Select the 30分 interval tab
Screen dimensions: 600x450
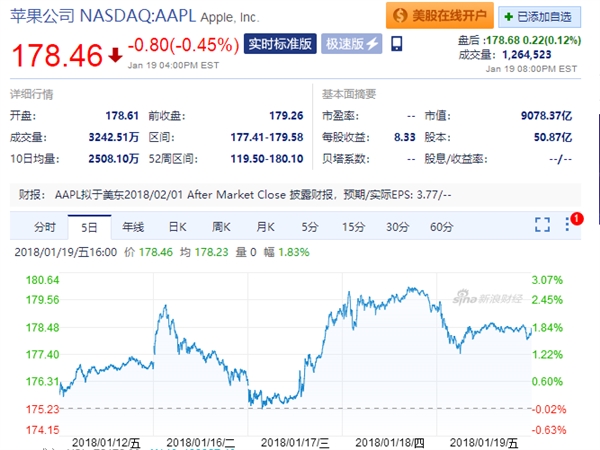pyautogui.click(x=398, y=227)
